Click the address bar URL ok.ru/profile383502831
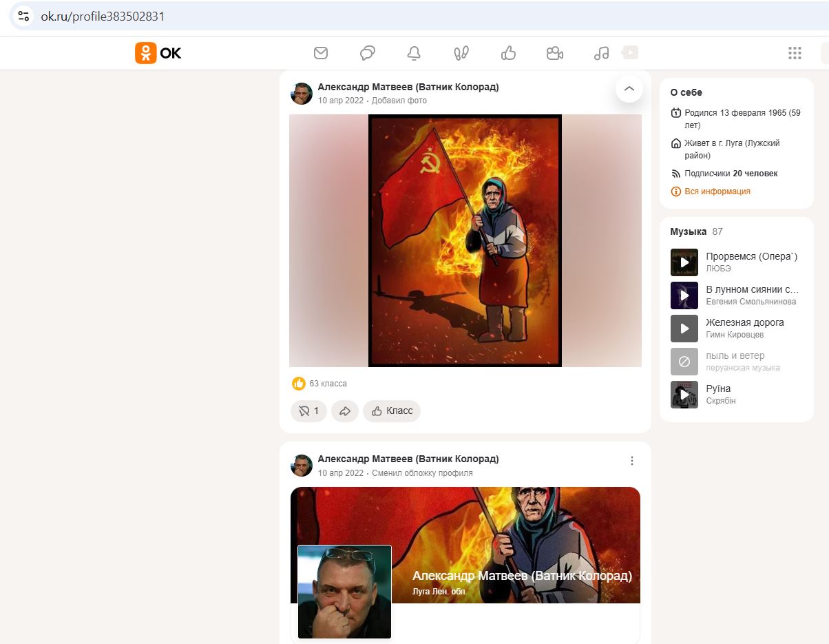The height and width of the screenshot is (644, 829). pyautogui.click(x=103, y=16)
